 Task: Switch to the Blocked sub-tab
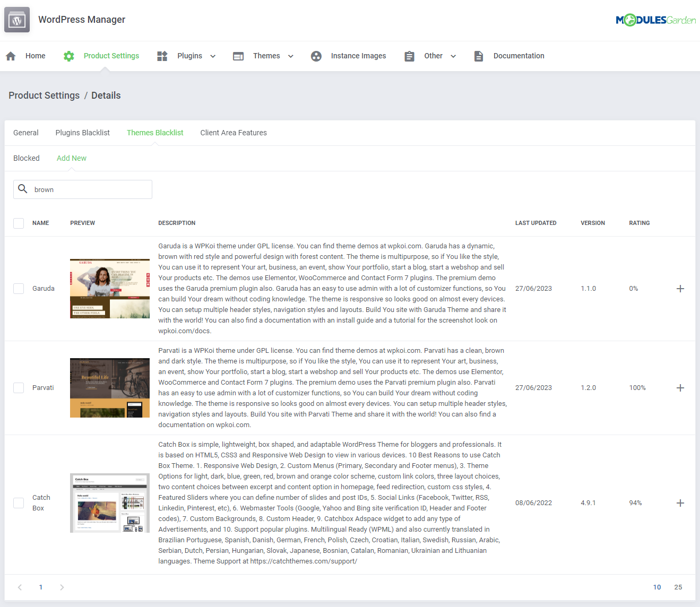(x=27, y=158)
